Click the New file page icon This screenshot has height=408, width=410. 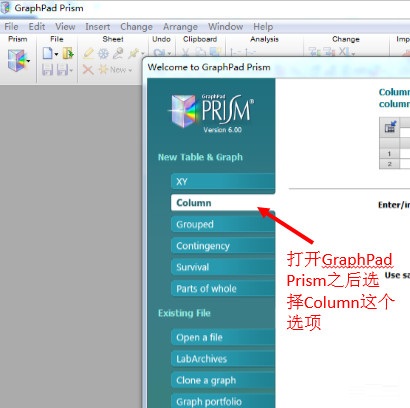(x=47, y=53)
